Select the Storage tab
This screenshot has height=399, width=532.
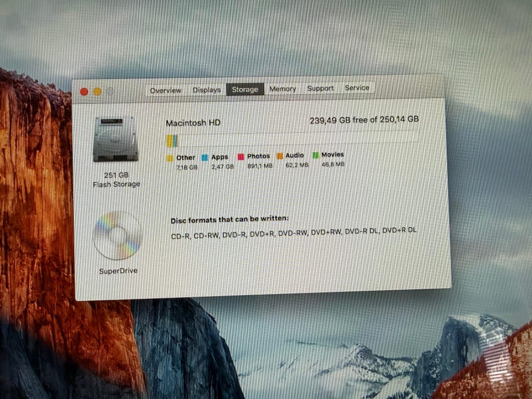click(245, 89)
